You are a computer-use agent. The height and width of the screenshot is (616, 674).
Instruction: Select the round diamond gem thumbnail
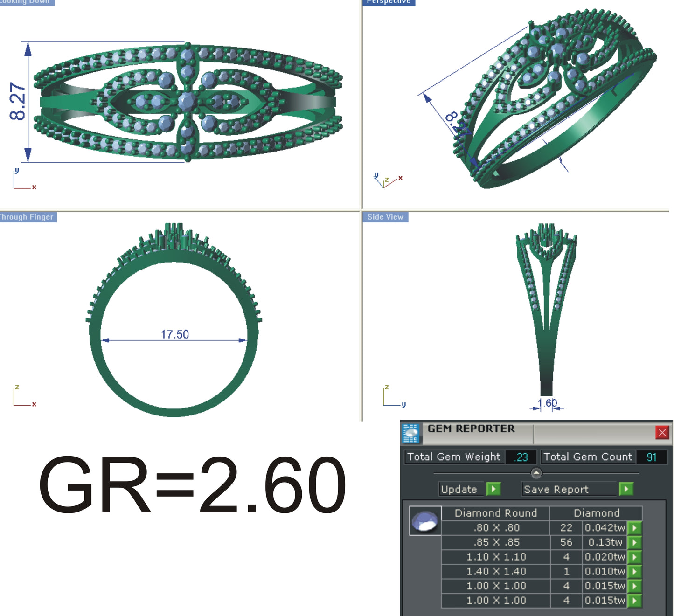click(425, 520)
